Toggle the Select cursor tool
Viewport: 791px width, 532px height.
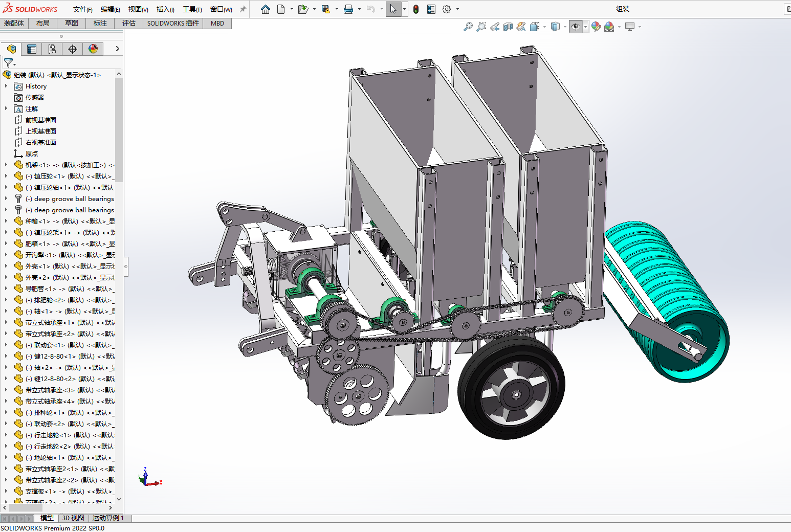(x=393, y=9)
